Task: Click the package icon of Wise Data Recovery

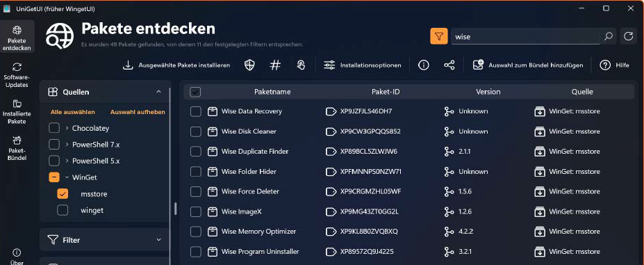Action: pos(213,111)
